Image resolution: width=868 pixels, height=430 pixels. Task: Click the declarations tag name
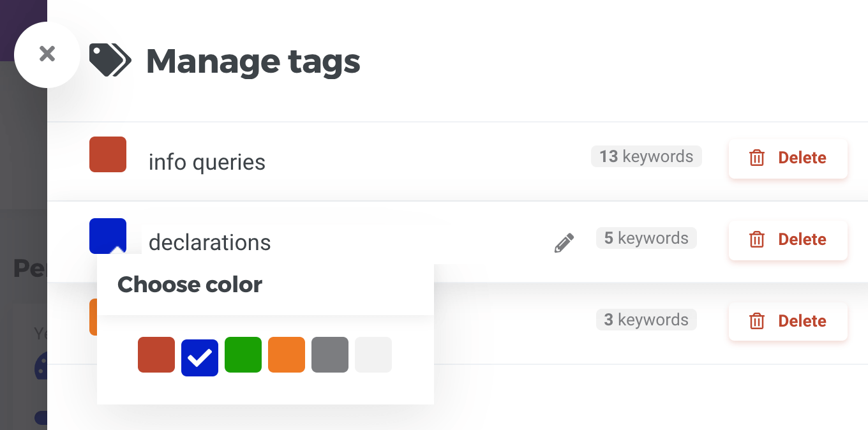[x=209, y=242]
